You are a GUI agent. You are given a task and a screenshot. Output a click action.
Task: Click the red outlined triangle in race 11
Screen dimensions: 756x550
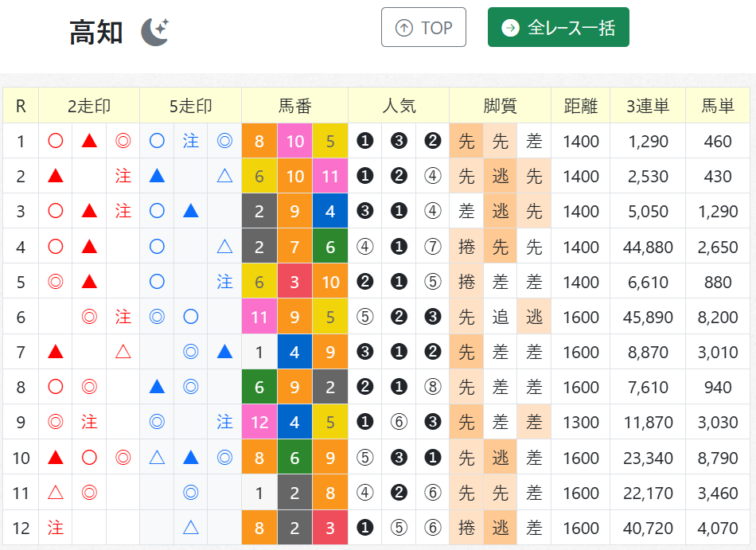tap(56, 492)
